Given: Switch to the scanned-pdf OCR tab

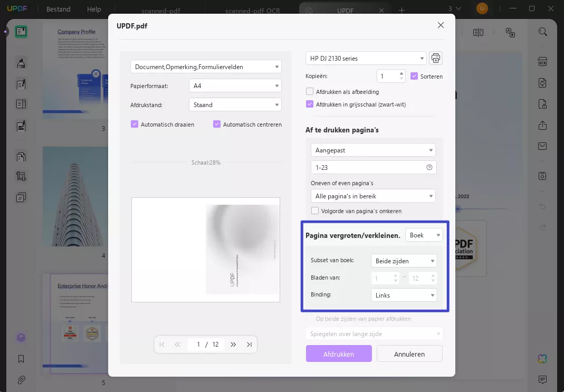Looking at the screenshot, I should pos(253,10).
